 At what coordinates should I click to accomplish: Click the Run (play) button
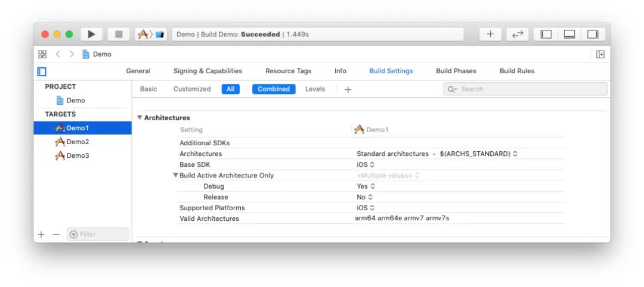(x=92, y=35)
